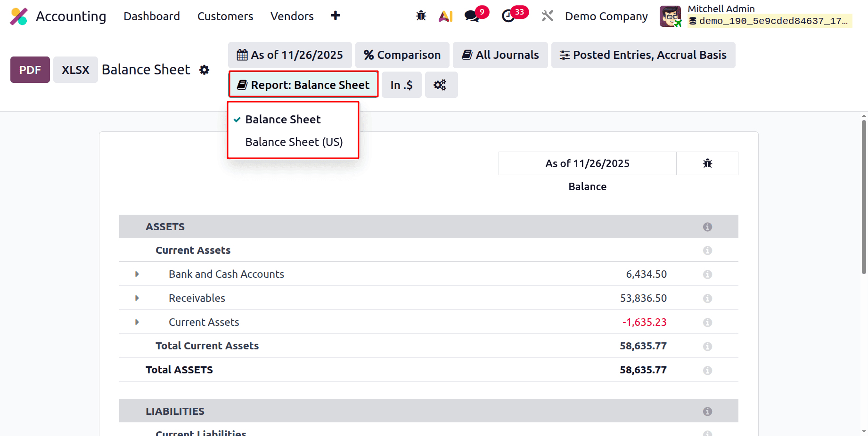Click the vertical scrollbar thumb
The image size is (868, 436).
tap(864, 197)
